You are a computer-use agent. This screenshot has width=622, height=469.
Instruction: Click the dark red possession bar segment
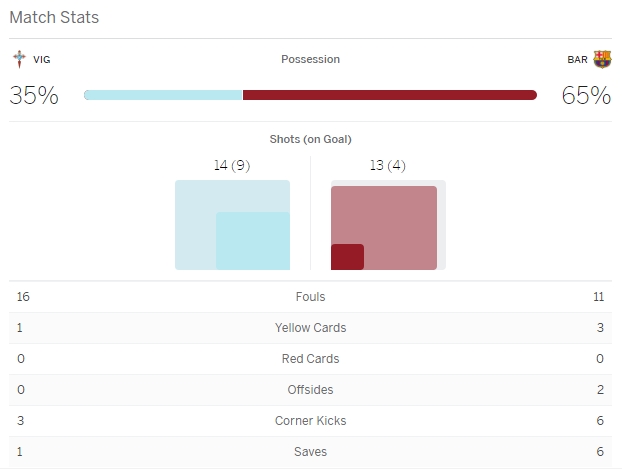pyautogui.click(x=390, y=95)
